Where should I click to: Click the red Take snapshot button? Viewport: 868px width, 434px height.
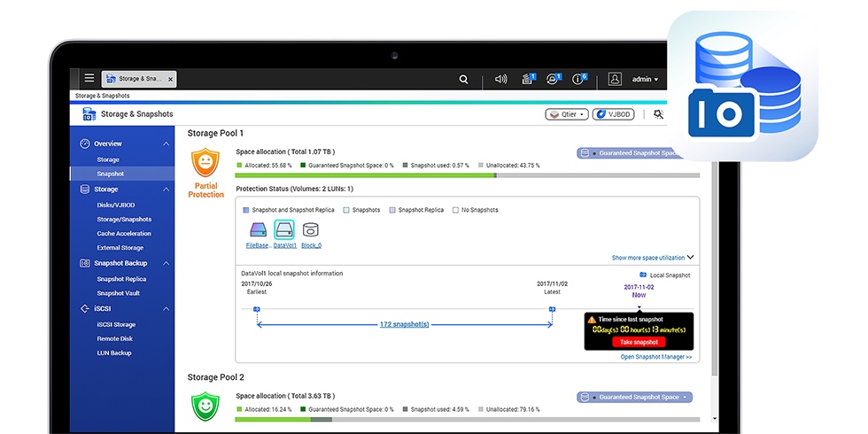coord(638,342)
